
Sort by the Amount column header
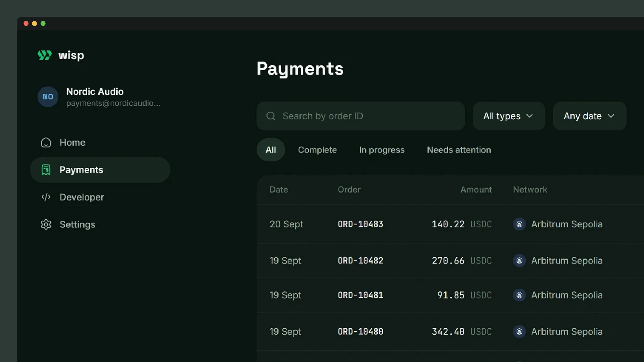point(476,190)
